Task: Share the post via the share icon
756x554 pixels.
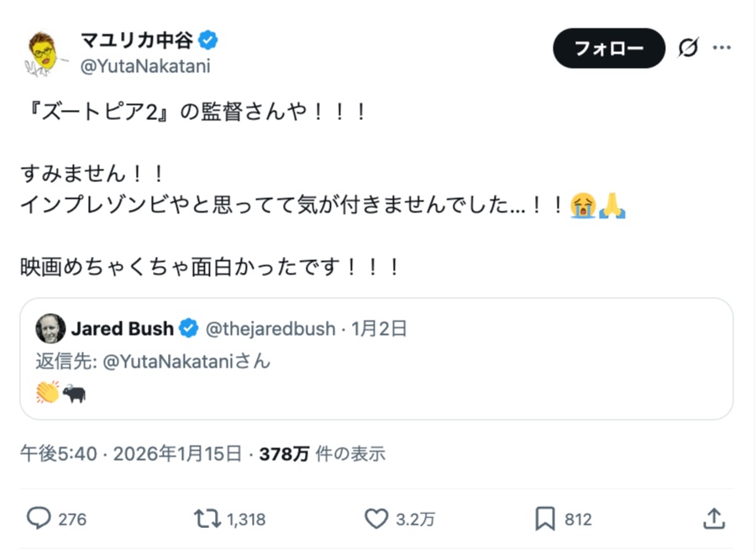Action: 715,520
